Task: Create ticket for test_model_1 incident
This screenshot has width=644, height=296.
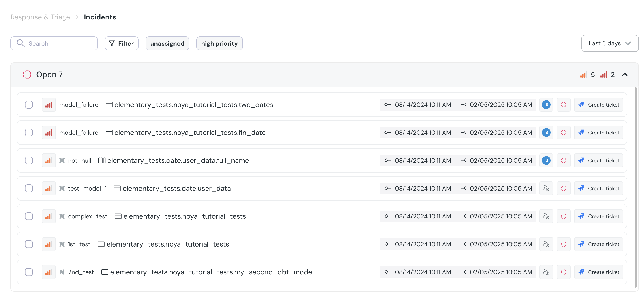Action: 598,188
